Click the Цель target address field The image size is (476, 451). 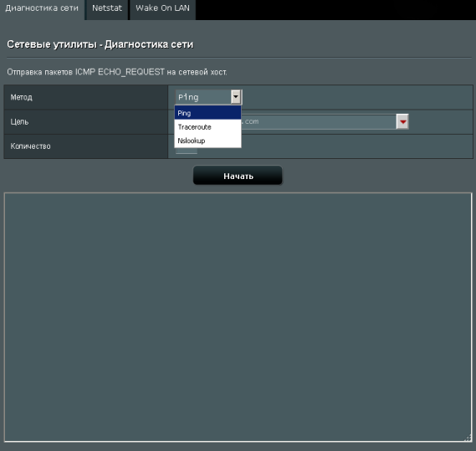(319, 121)
